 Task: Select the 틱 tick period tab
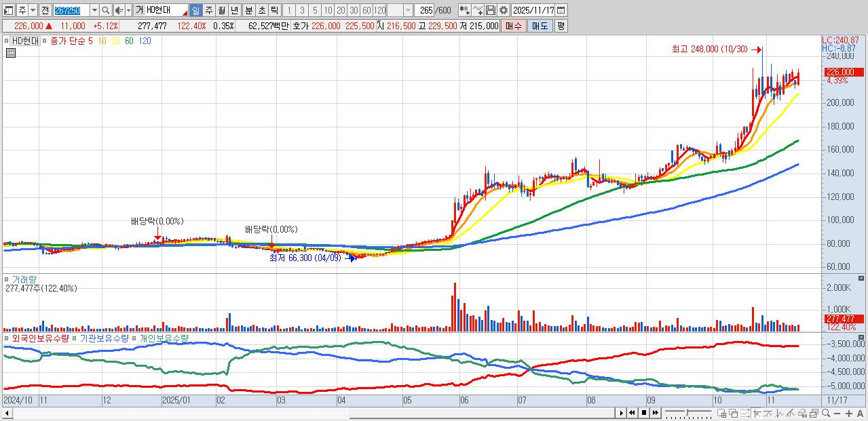pos(274,10)
